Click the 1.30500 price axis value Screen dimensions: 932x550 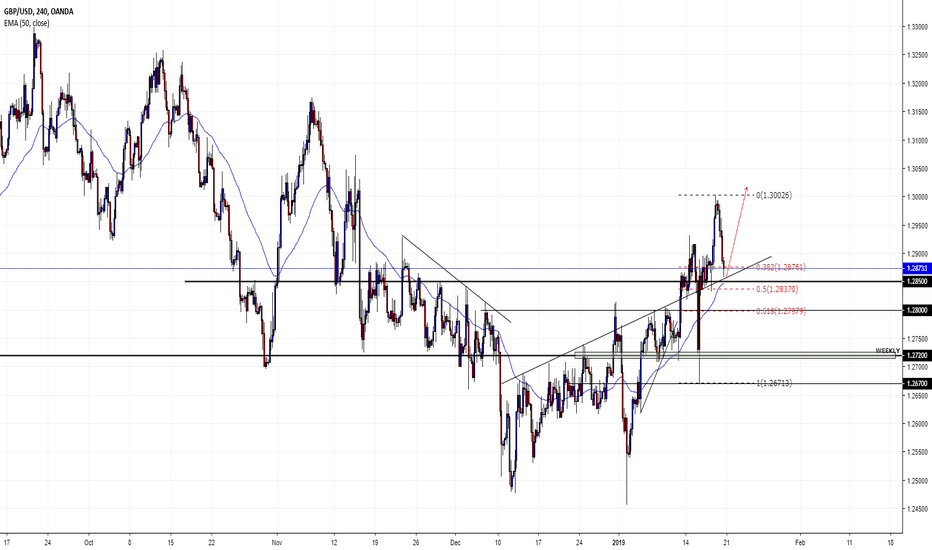pos(918,169)
